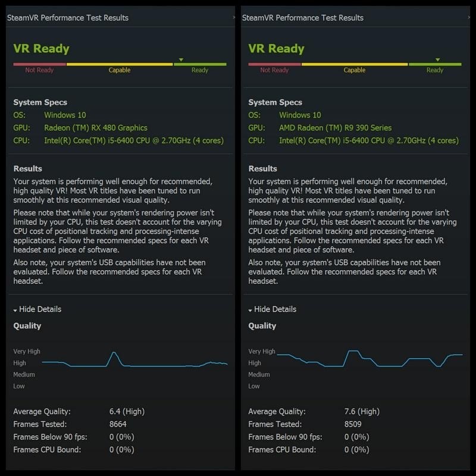Click the quality graph peak in RX 480 panel
The image size is (476, 476).
click(114, 353)
